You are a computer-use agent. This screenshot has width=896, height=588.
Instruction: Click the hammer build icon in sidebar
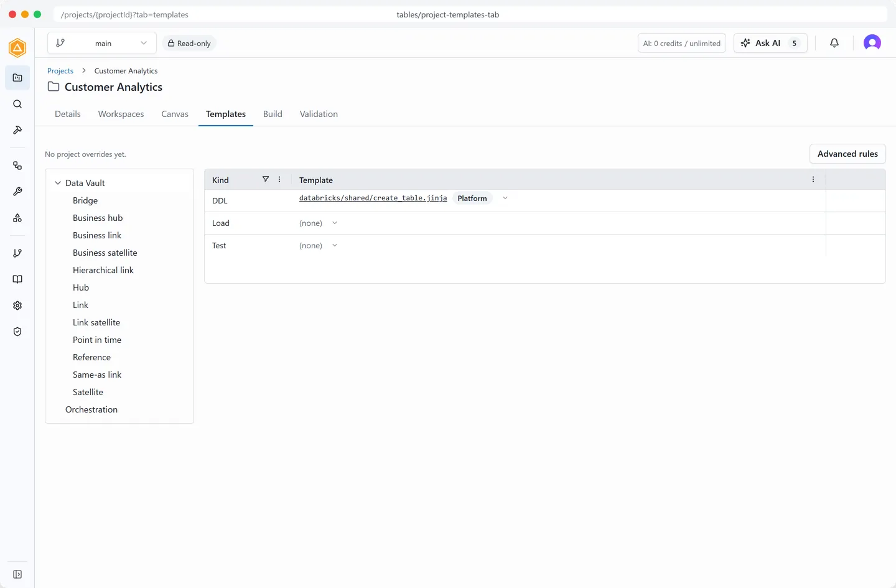point(17,130)
